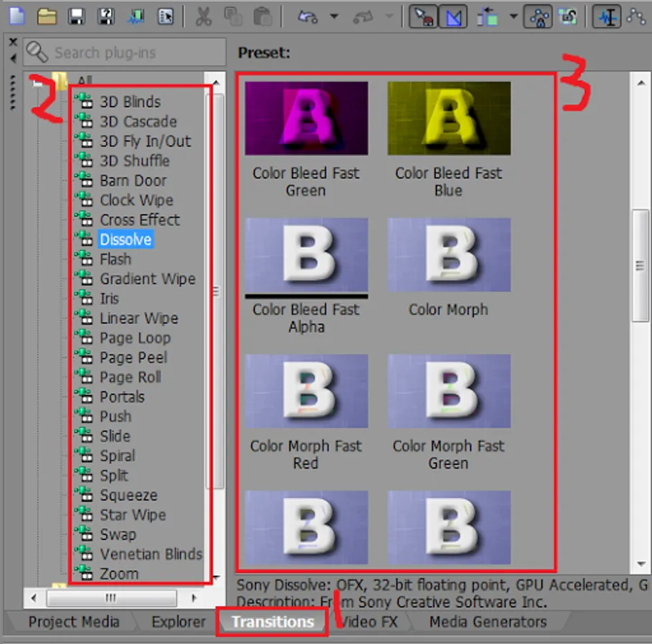Viewport: 652px width, 644px height.
Task: Select the Envelope Edit Tool icon
Action: [637, 16]
